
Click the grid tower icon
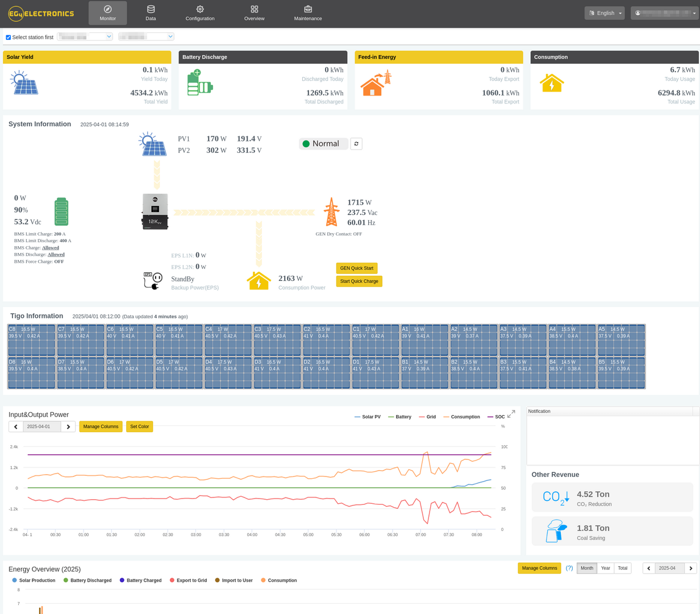click(331, 212)
